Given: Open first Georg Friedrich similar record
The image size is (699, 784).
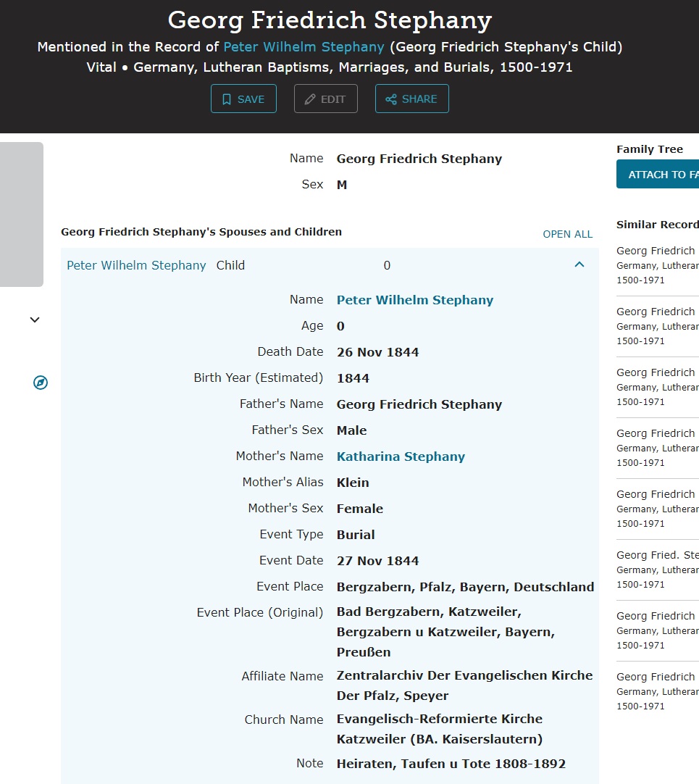Looking at the screenshot, I should point(656,251).
